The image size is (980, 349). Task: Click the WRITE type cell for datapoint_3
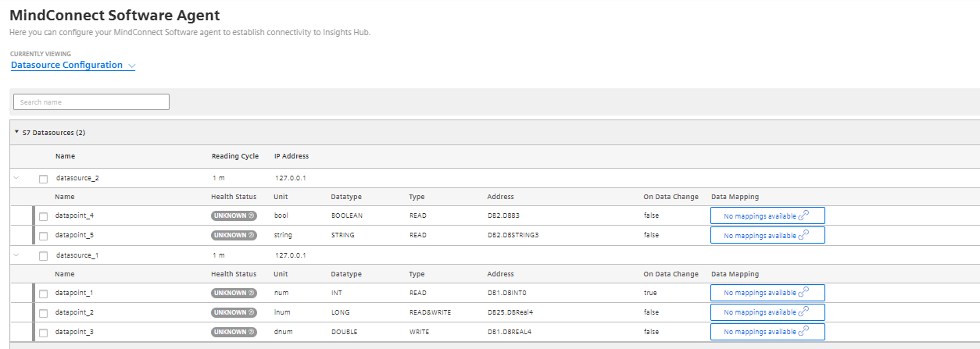pyautogui.click(x=419, y=332)
